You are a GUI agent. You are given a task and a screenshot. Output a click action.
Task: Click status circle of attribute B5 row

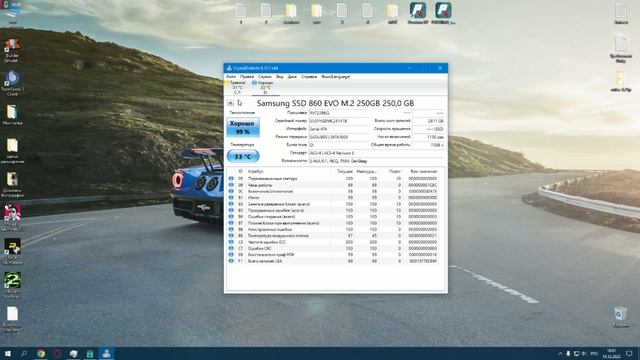coord(231,210)
